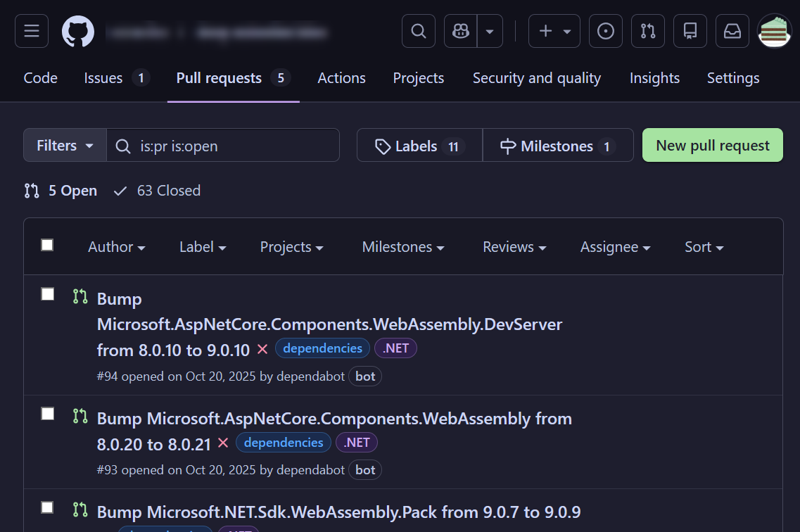The width and height of the screenshot is (800, 532).
Task: Click open PR icon beside 8.0.21 bump
Action: [80, 416]
